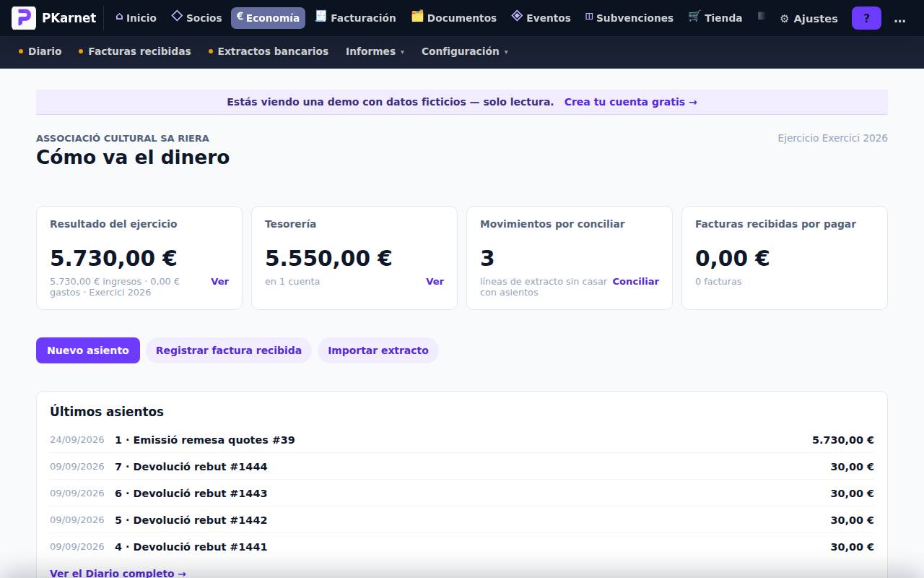Open Facturas recibidas in the subnav
The height and width of the screenshot is (578, 924).
134,51
